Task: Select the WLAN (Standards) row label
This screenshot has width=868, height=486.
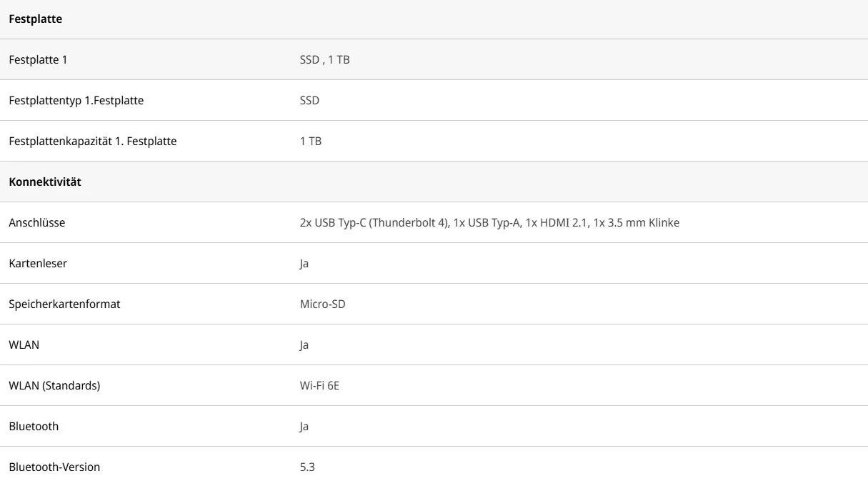Action: [54, 386]
